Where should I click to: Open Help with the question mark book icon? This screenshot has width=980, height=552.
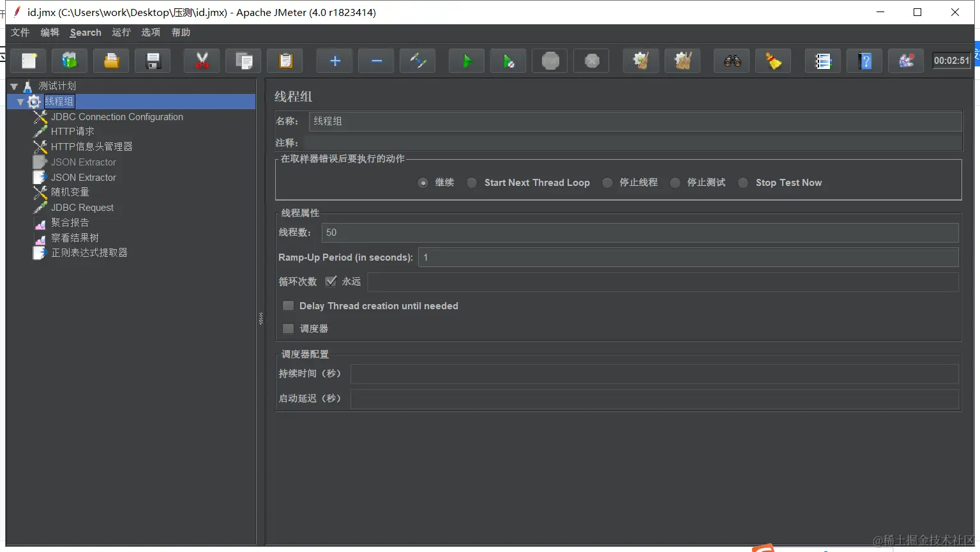pyautogui.click(x=864, y=61)
